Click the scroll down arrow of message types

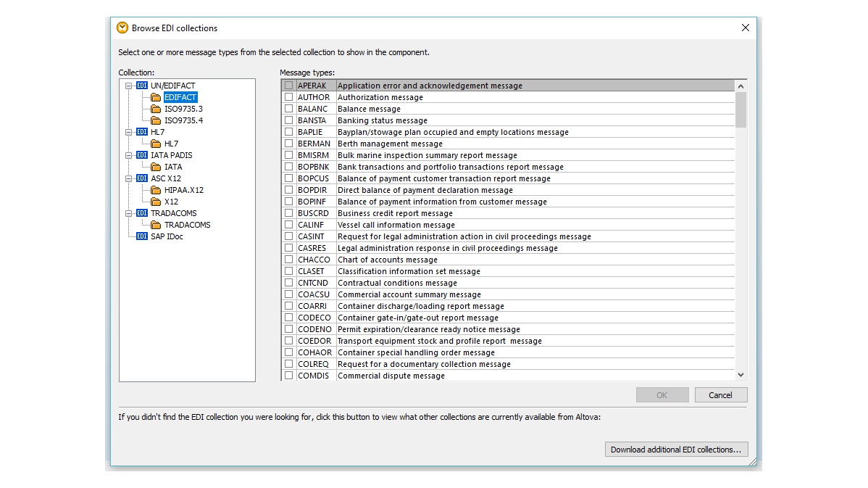point(740,375)
